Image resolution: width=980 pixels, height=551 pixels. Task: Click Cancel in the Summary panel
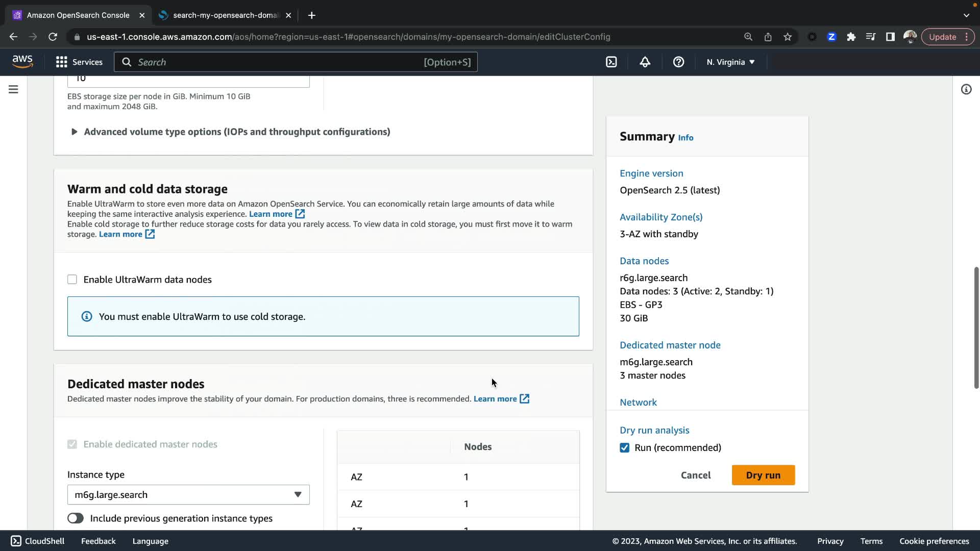(695, 475)
